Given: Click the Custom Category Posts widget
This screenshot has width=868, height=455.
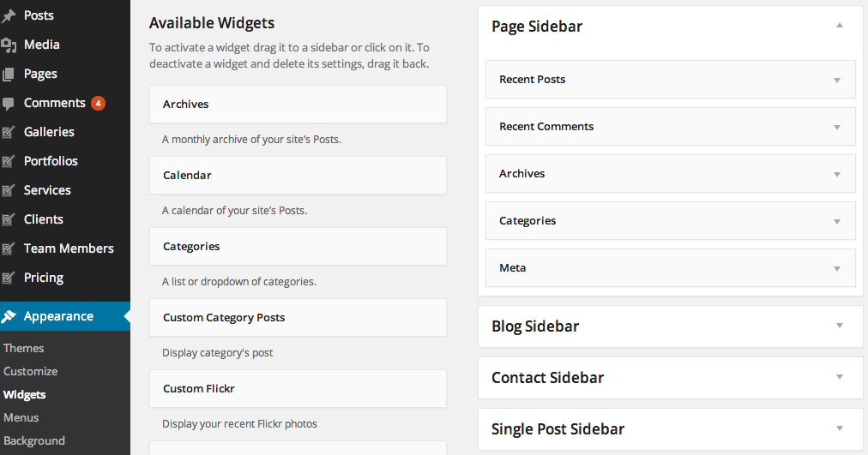Looking at the screenshot, I should [297, 317].
